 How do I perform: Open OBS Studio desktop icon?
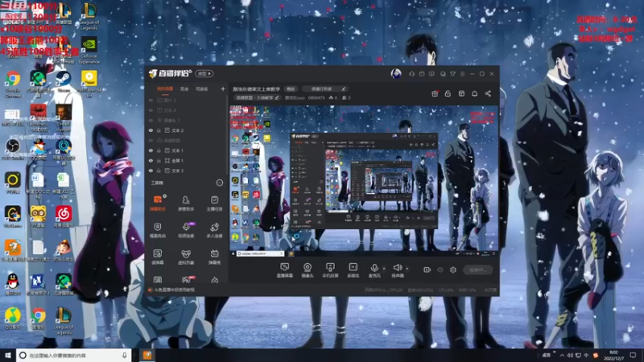tap(13, 149)
